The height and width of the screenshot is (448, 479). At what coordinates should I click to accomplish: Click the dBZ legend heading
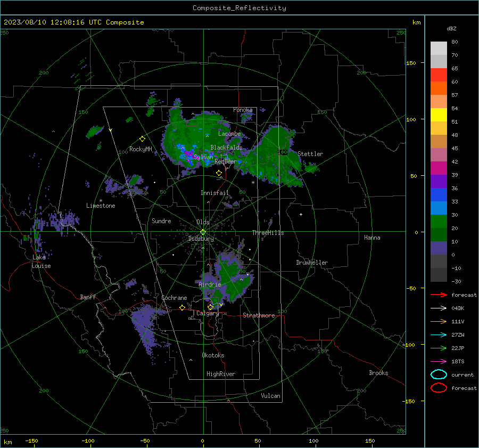coord(451,28)
